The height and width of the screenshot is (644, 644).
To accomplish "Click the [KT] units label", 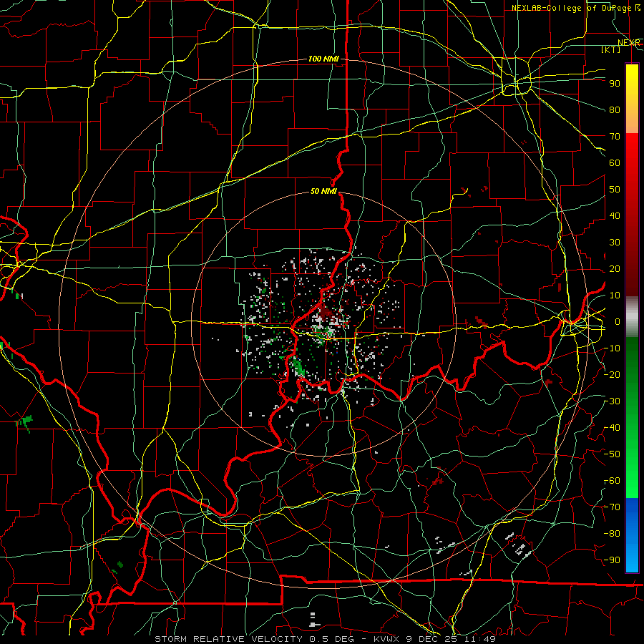I will point(611,49).
